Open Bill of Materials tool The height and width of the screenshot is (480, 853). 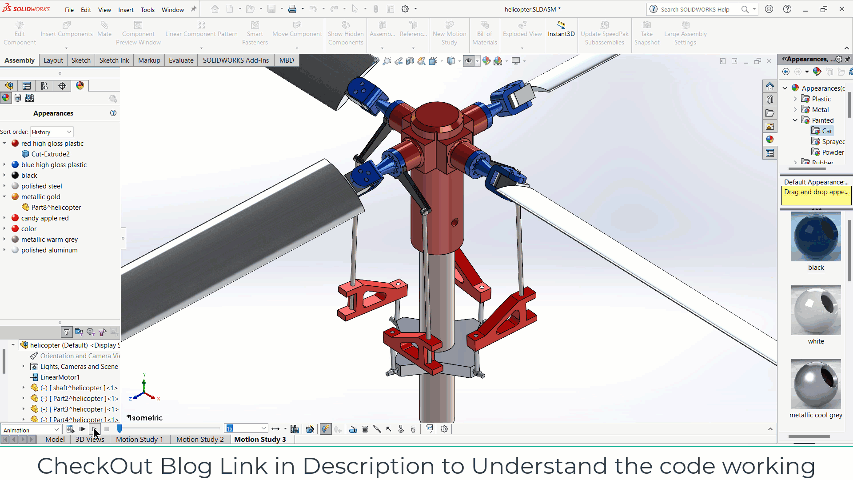click(x=485, y=33)
